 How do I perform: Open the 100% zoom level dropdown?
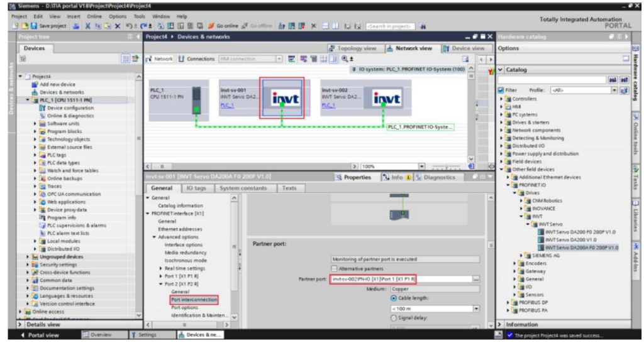[421, 166]
